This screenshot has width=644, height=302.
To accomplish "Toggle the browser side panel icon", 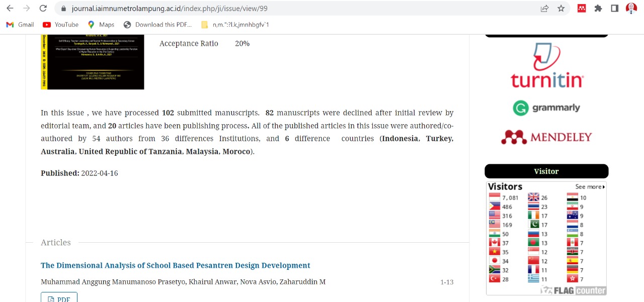I will click(614, 9).
